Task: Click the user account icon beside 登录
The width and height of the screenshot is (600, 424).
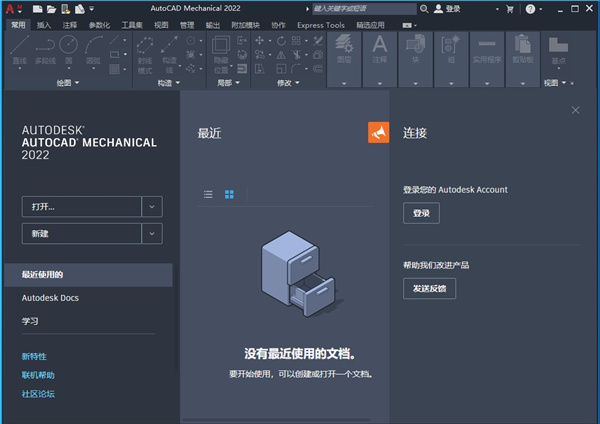Action: (440, 9)
